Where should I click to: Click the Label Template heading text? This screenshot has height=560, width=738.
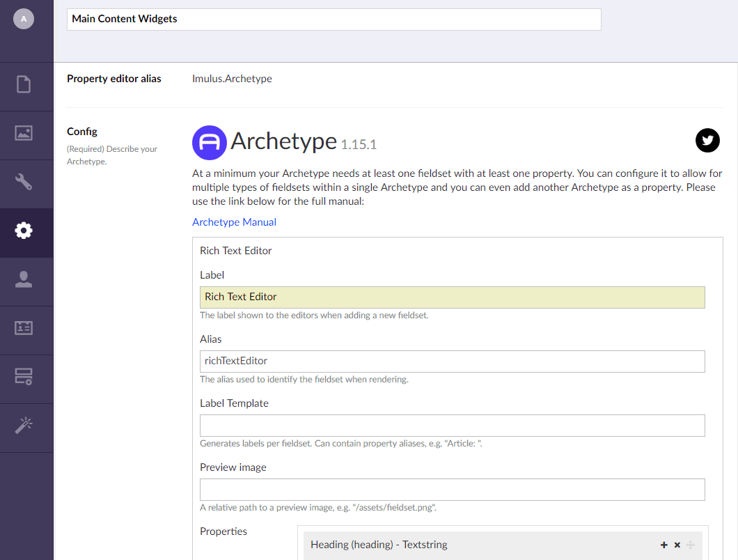(235, 403)
